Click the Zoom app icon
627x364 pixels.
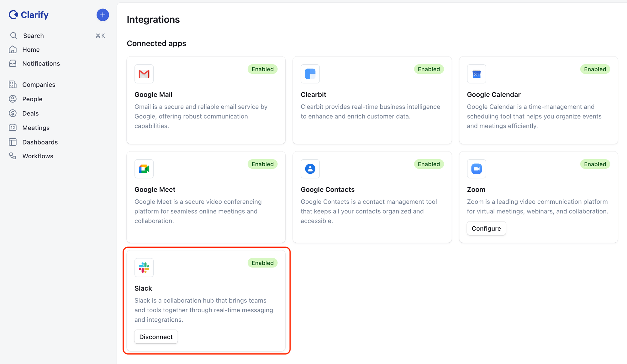click(x=476, y=169)
